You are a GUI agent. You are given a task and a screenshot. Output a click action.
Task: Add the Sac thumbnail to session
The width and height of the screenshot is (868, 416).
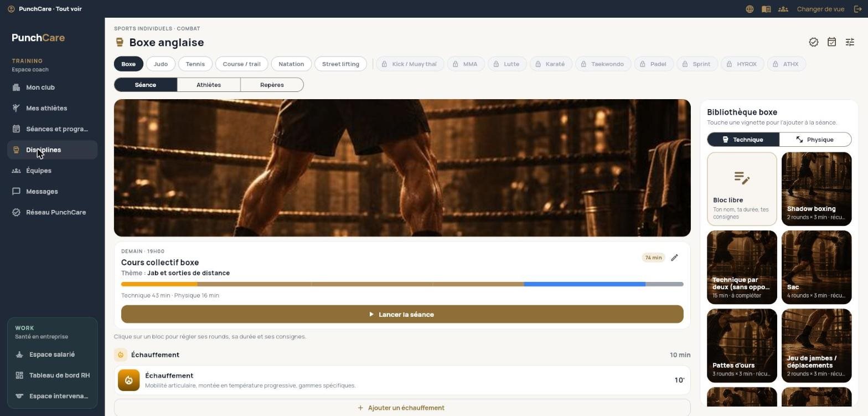tap(816, 268)
